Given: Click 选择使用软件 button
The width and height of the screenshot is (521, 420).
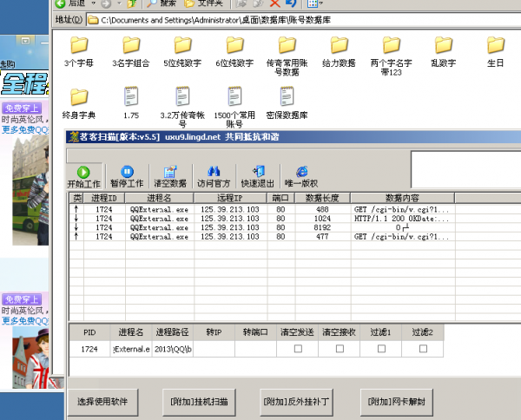Looking at the screenshot, I should coord(102,402).
